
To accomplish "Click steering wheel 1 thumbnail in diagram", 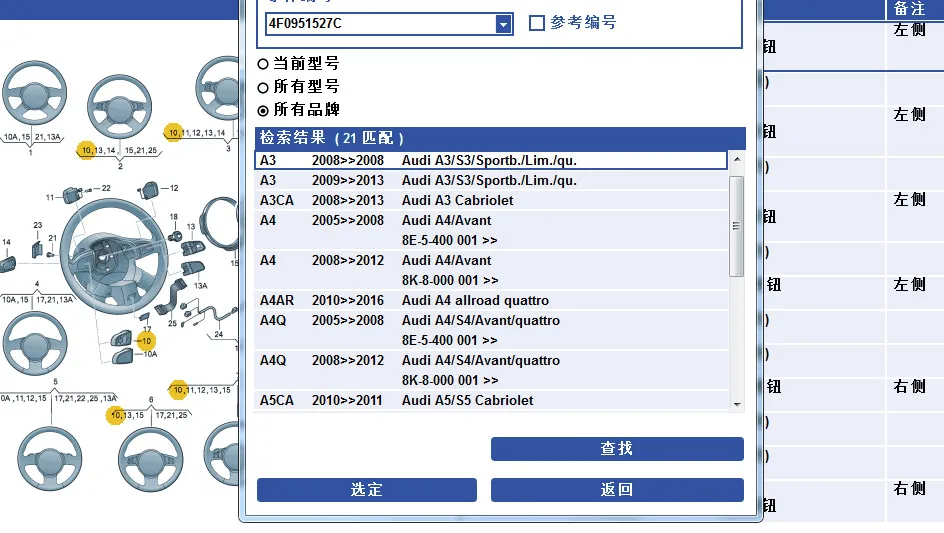I will (34, 94).
